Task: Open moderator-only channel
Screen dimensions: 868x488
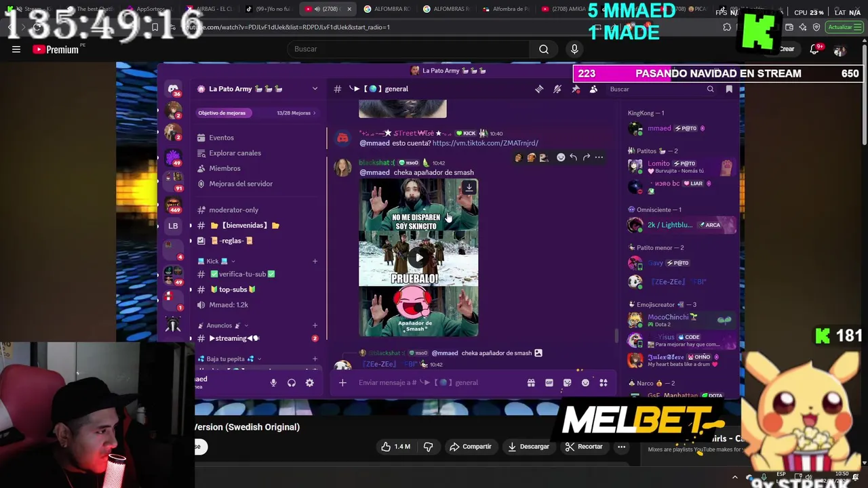Action: [234, 210]
